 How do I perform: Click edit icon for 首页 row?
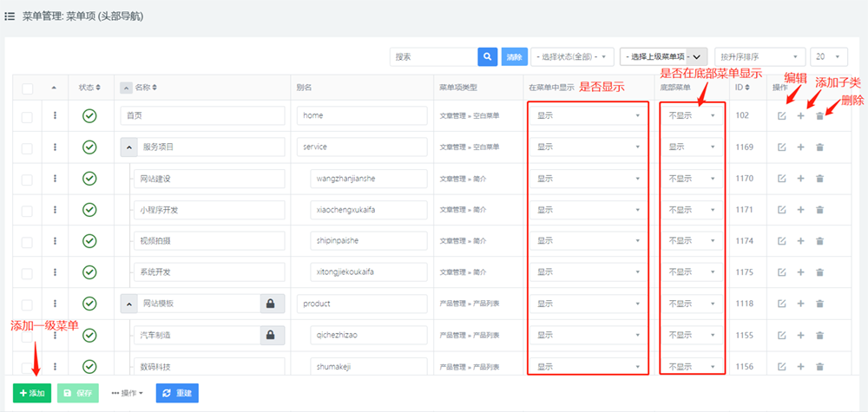781,116
